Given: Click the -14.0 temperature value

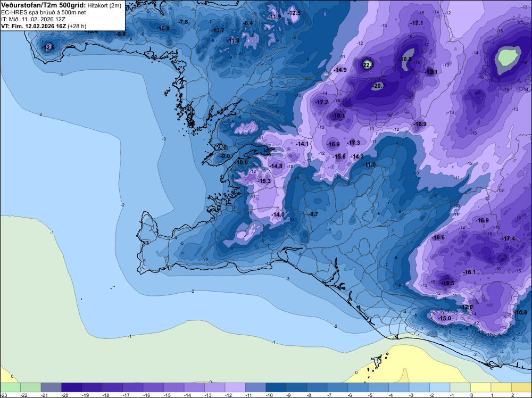Looking at the screenshot, I should click(x=278, y=214).
